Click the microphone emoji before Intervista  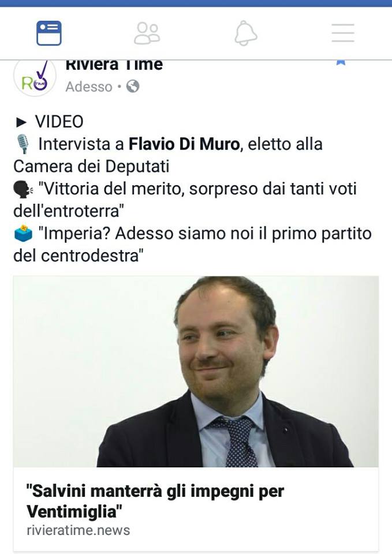coord(23,144)
